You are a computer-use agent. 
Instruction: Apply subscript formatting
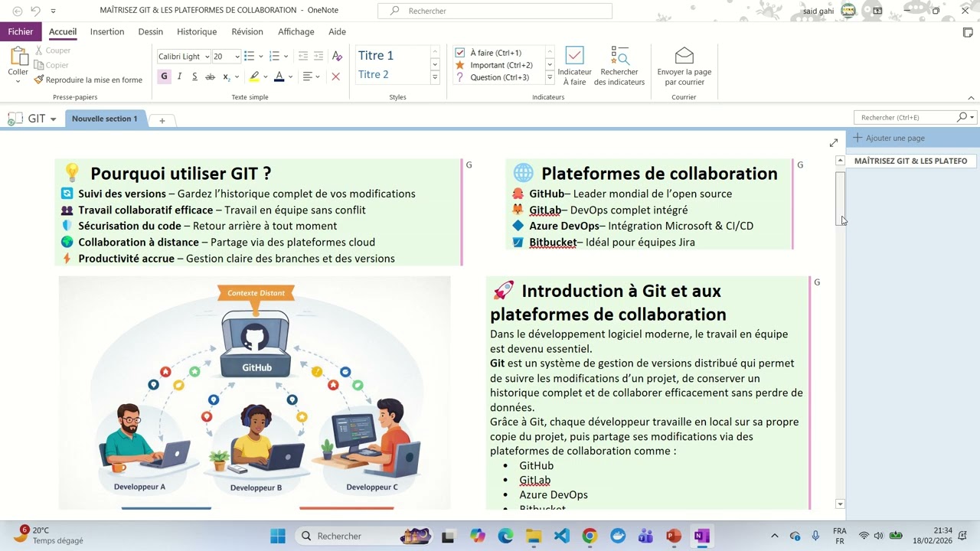[x=226, y=77]
